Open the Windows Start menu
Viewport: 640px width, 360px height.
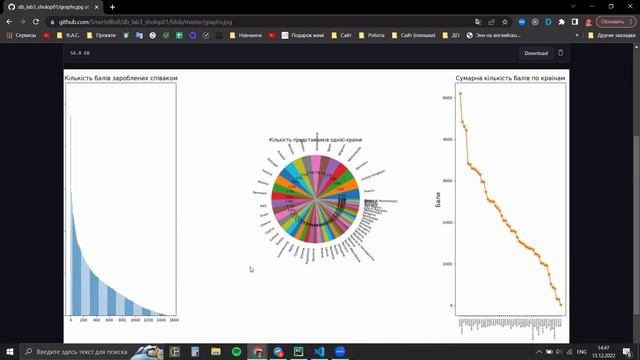coord(10,351)
